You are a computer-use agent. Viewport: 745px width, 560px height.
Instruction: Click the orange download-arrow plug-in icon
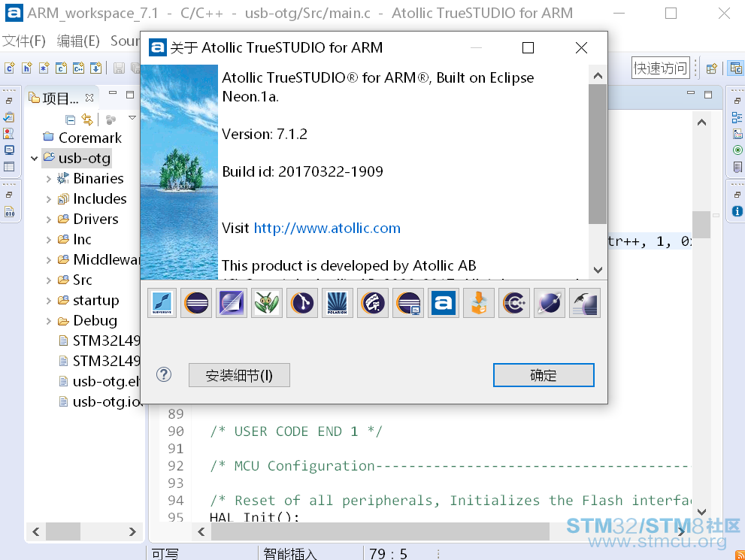[478, 303]
